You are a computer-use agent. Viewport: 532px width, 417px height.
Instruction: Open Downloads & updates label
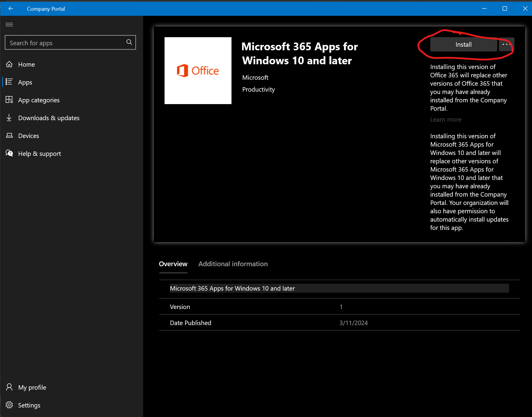pyautogui.click(x=49, y=118)
